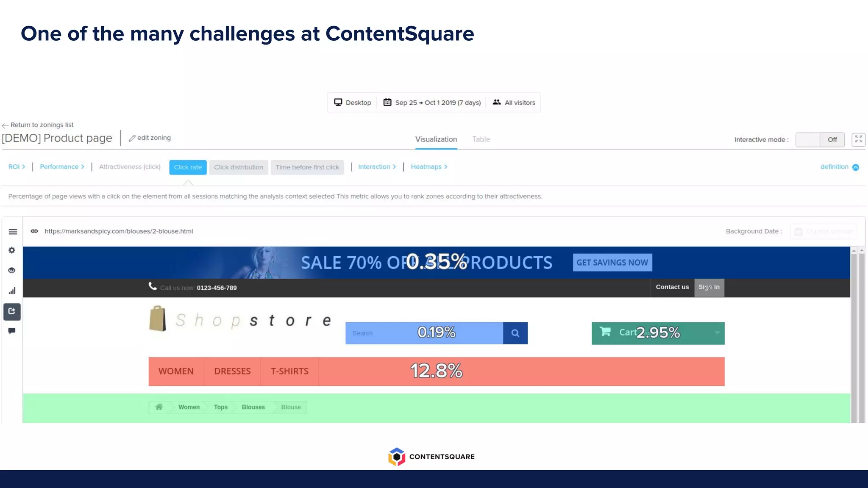The width and height of the screenshot is (868, 488).
Task: Click the WOMEN menu category
Action: [176, 372]
